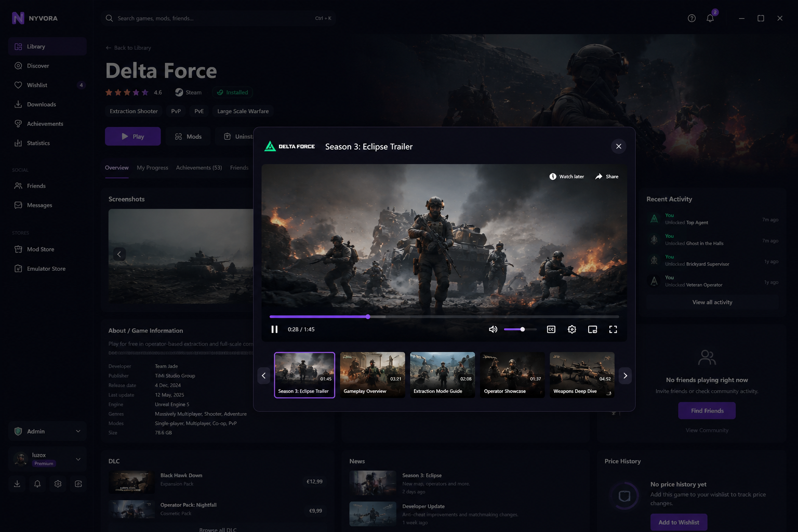Select Gameplay Overview video thumbnail
Viewport: 798px width, 532px height.
373,375
